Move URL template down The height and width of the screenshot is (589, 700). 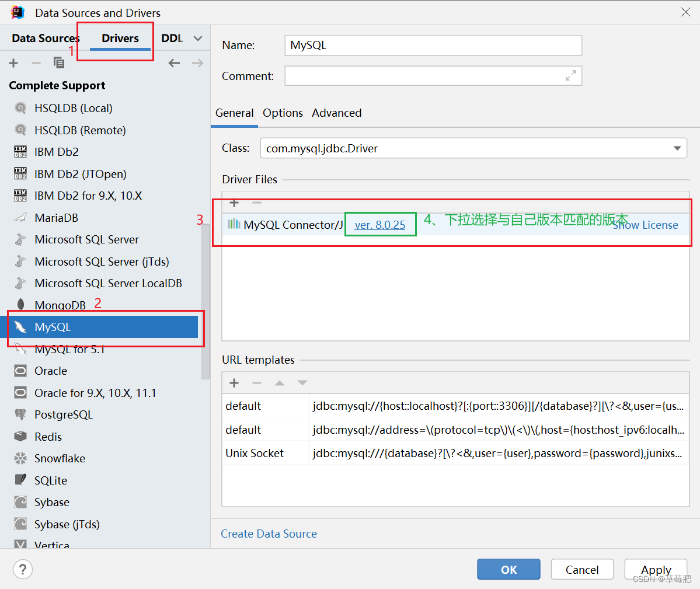click(x=302, y=383)
